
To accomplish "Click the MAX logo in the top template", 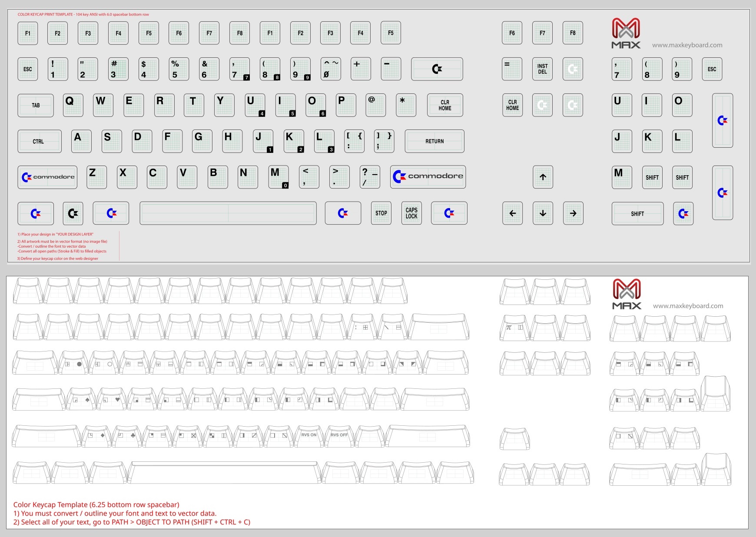I will click(626, 33).
